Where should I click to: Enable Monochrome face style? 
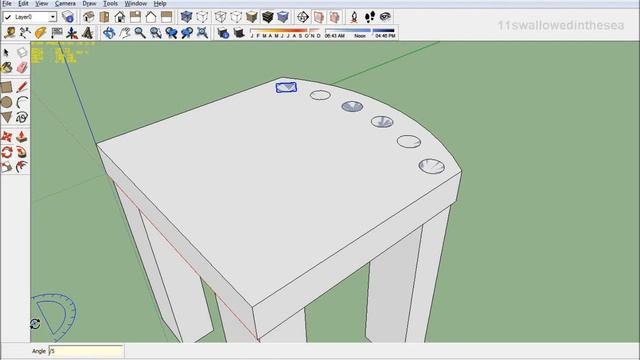(283, 17)
